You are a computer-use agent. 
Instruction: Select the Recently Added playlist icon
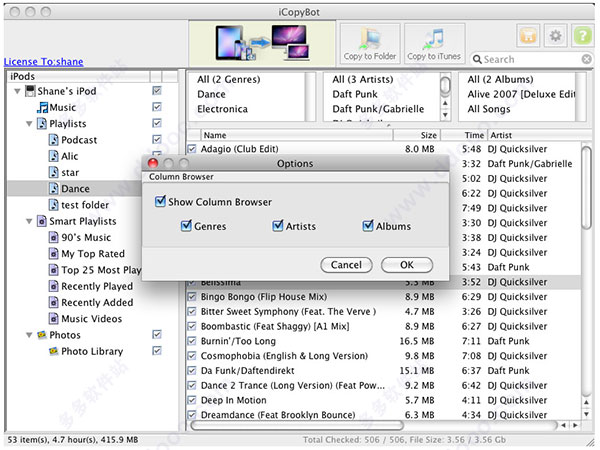(54, 303)
